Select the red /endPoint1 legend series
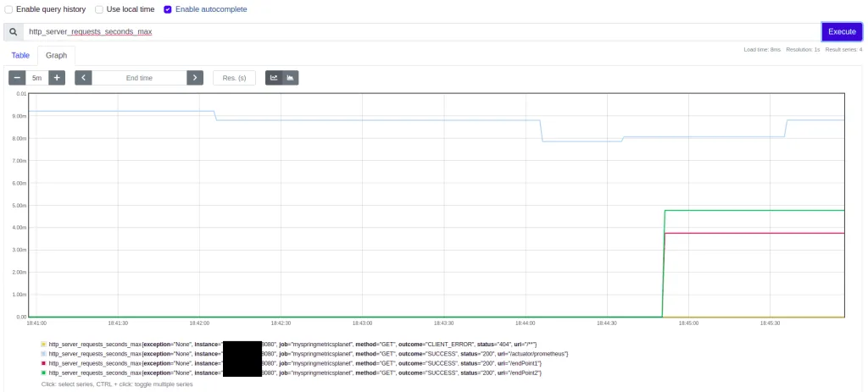 (292, 364)
